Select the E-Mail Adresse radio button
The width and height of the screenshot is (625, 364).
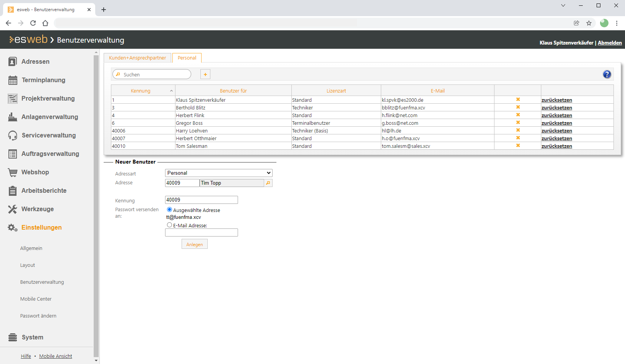click(x=169, y=225)
